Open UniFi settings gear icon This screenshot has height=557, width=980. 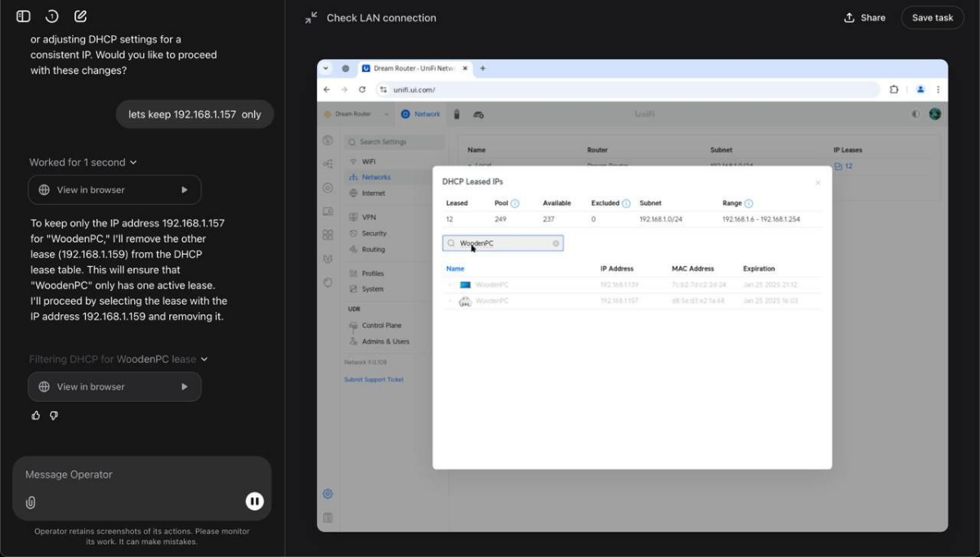click(x=328, y=494)
